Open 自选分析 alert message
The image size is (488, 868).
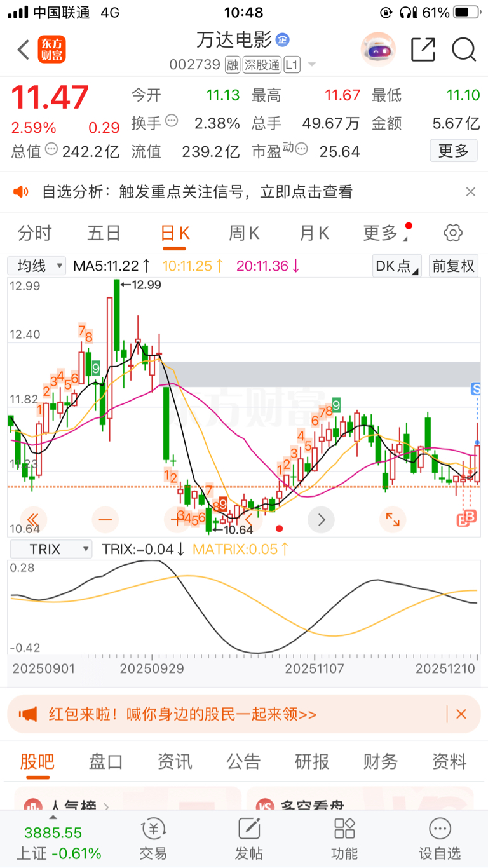pos(197,192)
